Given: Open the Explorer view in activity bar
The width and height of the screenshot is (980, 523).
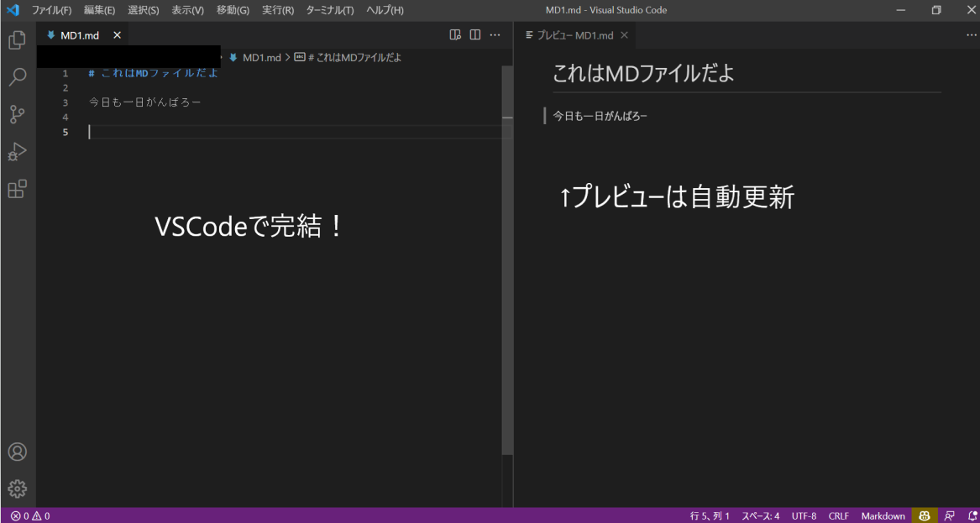Looking at the screenshot, I should (18, 40).
